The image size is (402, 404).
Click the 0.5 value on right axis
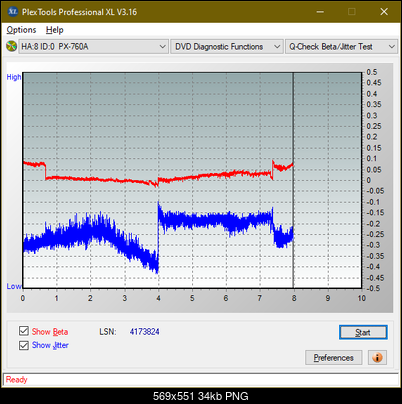click(x=372, y=72)
